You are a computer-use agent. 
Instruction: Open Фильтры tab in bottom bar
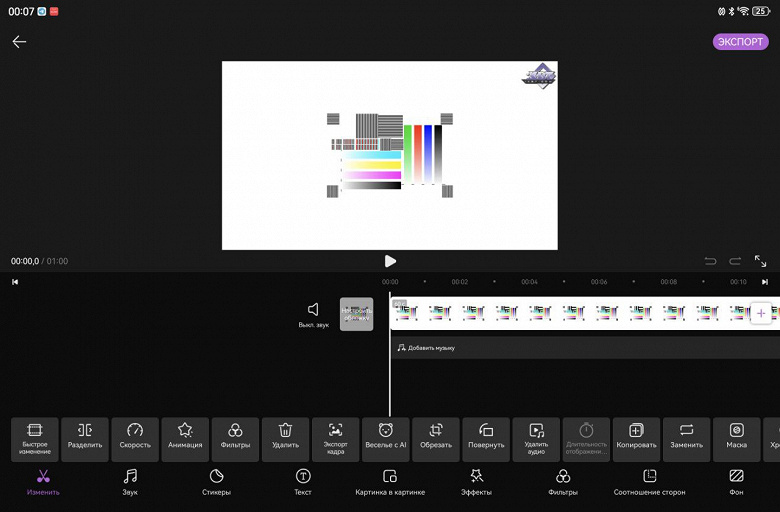coord(563,483)
